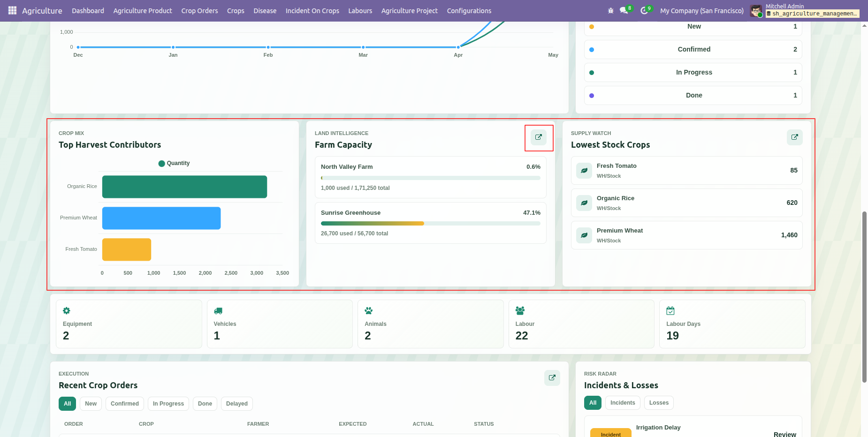Click the page vertical scrollbar thumb

pyautogui.click(x=864, y=297)
